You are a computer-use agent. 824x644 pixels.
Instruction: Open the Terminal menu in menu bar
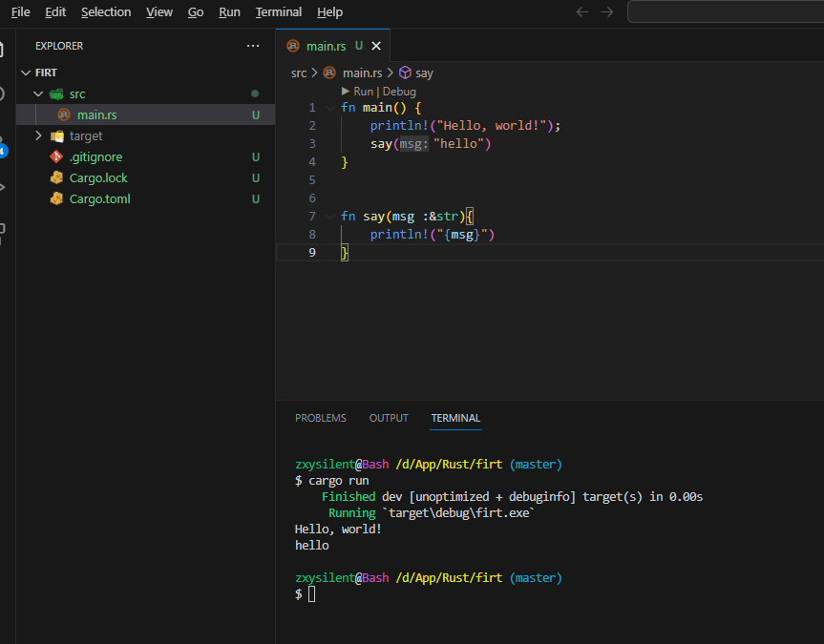(x=278, y=12)
